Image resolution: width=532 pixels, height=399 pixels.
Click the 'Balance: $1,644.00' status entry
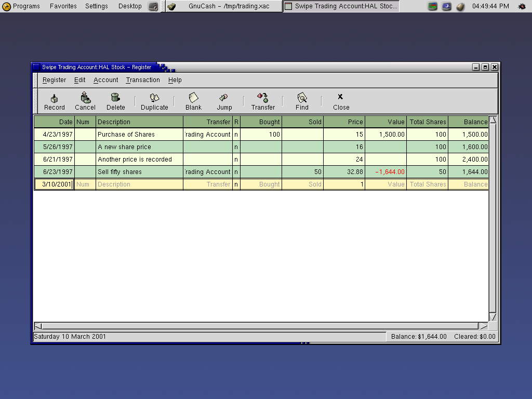(419, 337)
